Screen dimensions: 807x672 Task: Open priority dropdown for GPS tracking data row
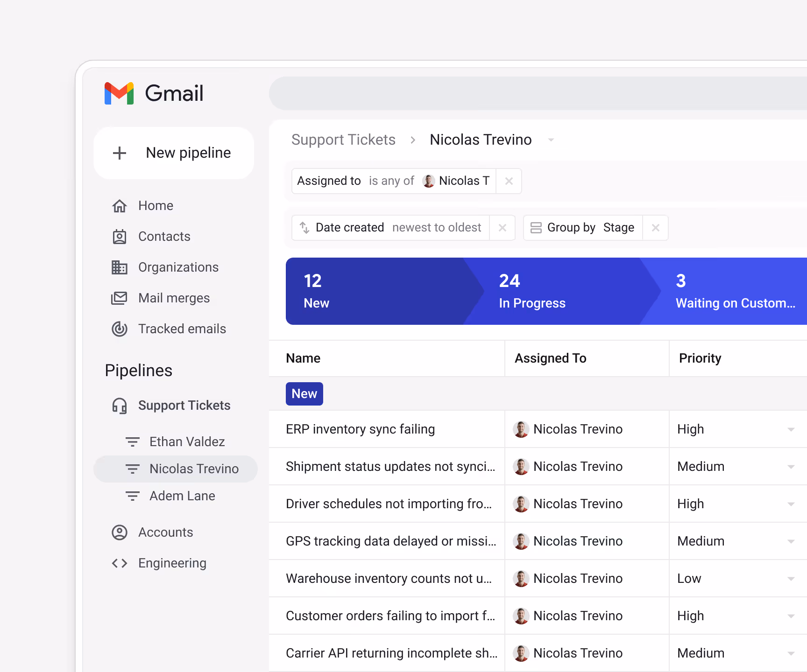click(791, 541)
